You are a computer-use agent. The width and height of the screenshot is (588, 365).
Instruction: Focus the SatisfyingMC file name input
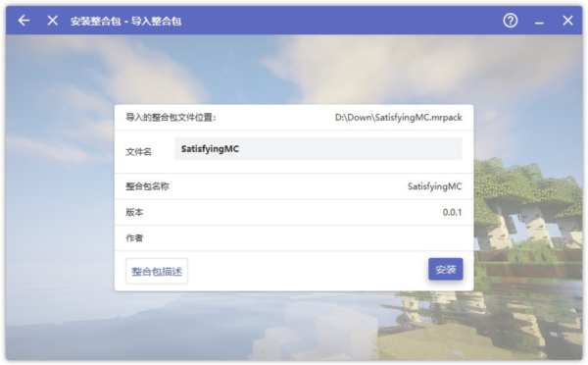coord(318,149)
